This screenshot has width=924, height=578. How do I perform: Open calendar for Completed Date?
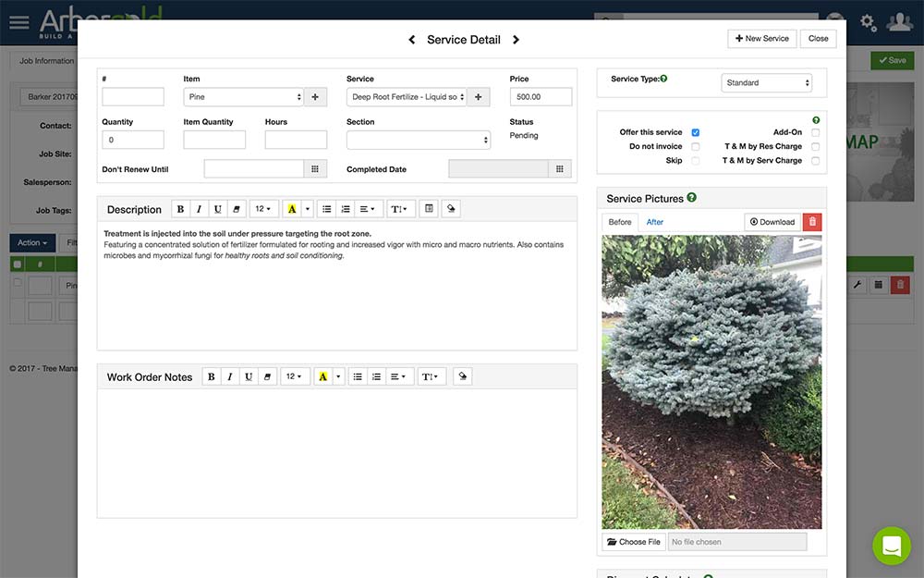560,168
